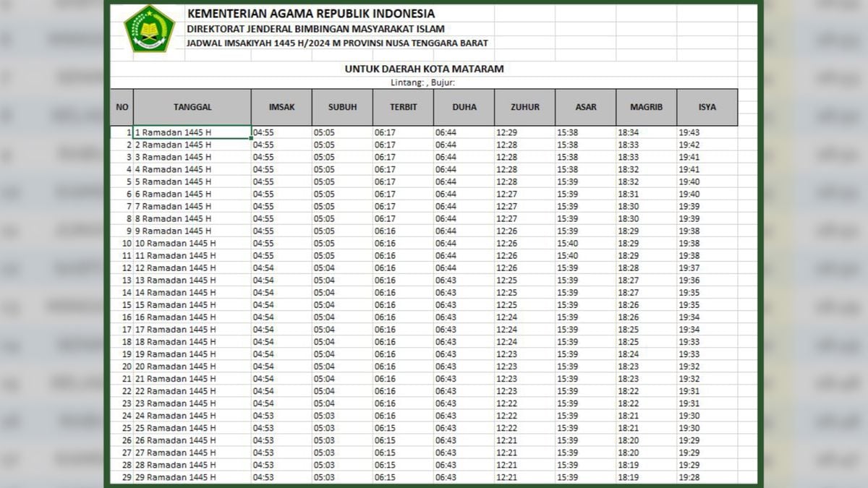This screenshot has width=868, height=488.
Task: Select the 29 Ramadan 1445 H date cell
Action: 176,477
